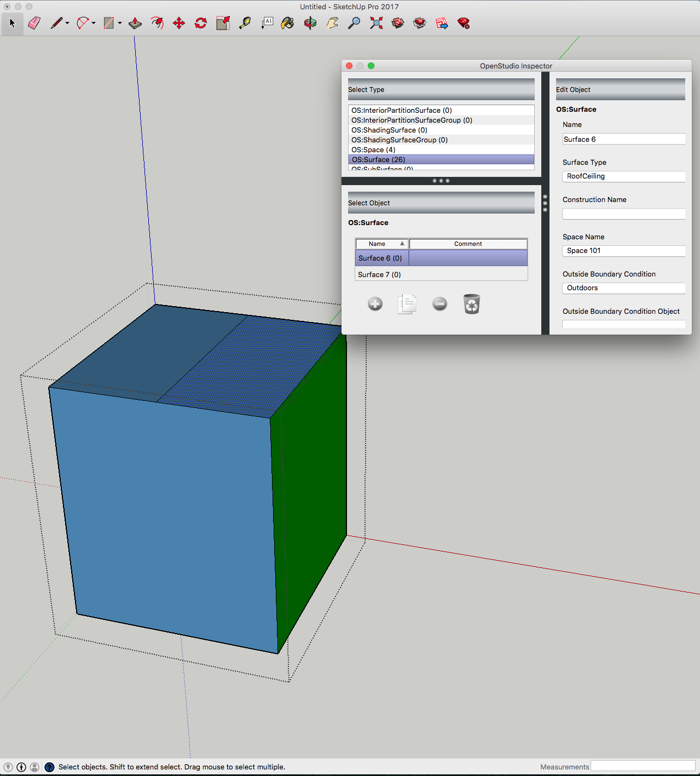The height and width of the screenshot is (776, 700).
Task: Click the add new object icon
Action: click(x=375, y=304)
